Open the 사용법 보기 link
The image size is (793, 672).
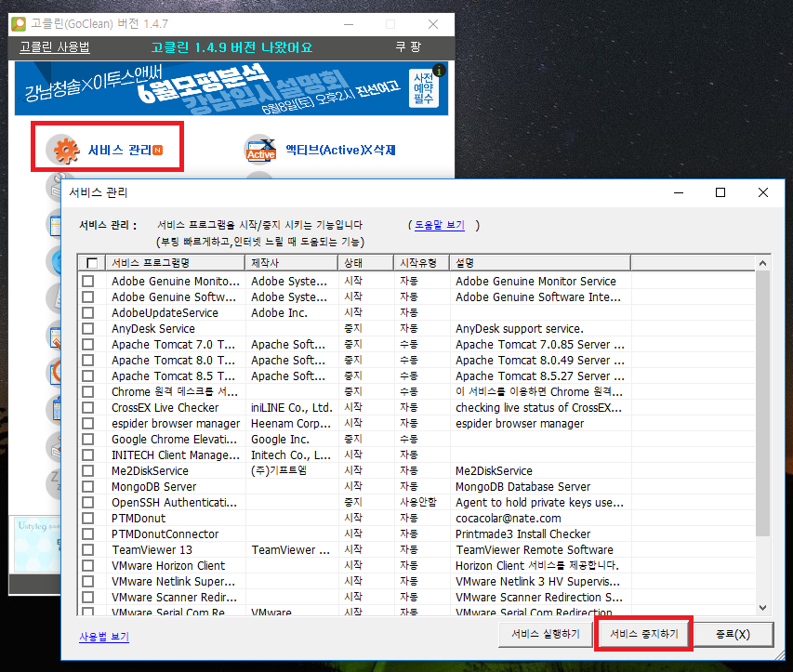coord(104,637)
